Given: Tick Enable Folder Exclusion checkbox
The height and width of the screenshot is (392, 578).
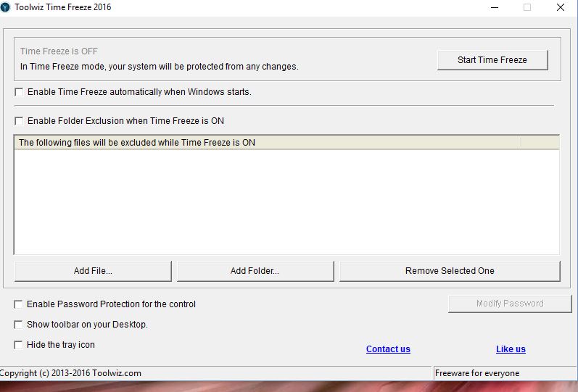Looking at the screenshot, I should [19, 121].
